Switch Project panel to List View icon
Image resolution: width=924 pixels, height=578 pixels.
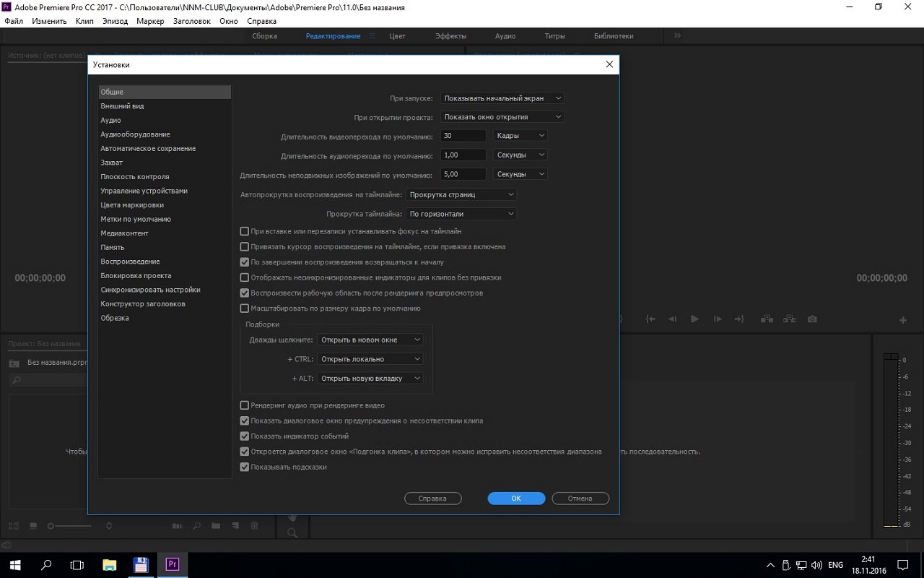point(13,526)
